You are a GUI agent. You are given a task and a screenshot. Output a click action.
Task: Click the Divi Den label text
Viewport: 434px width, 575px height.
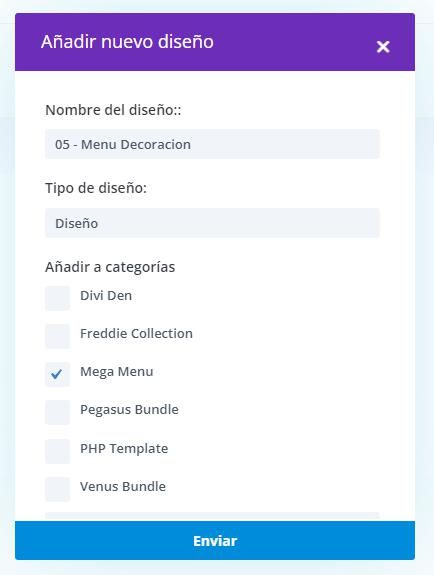point(106,296)
